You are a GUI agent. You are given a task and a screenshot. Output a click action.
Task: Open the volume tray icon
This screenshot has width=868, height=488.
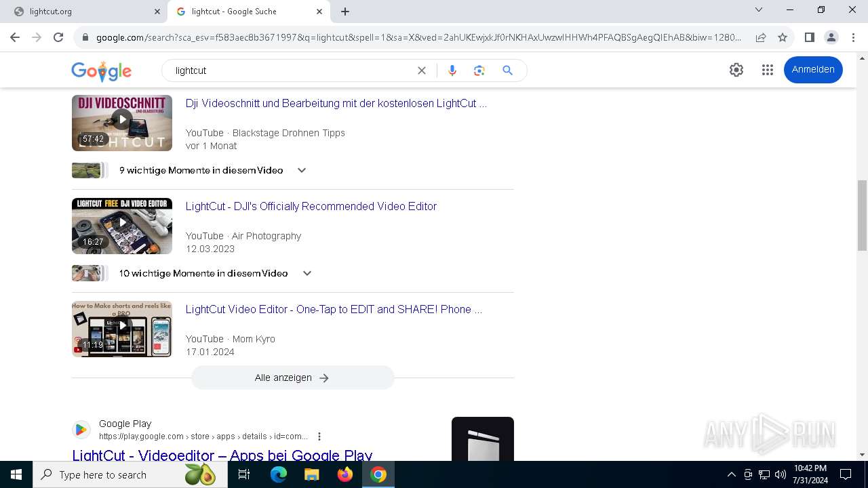click(781, 474)
